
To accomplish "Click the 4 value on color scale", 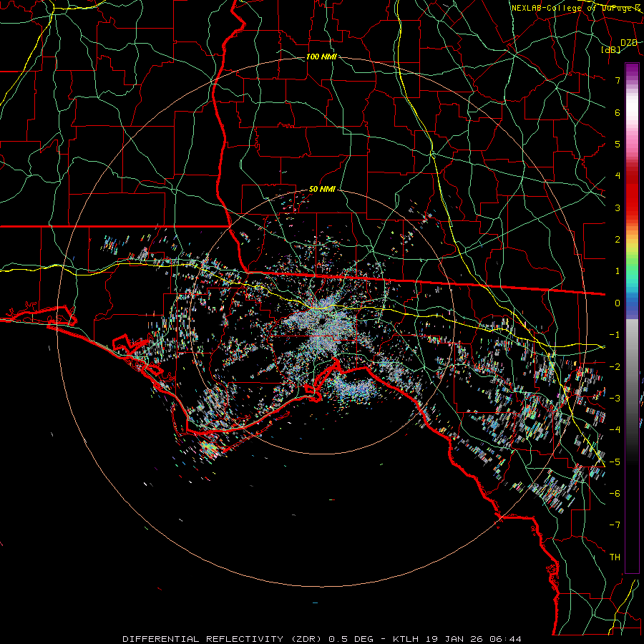I will tap(618, 175).
